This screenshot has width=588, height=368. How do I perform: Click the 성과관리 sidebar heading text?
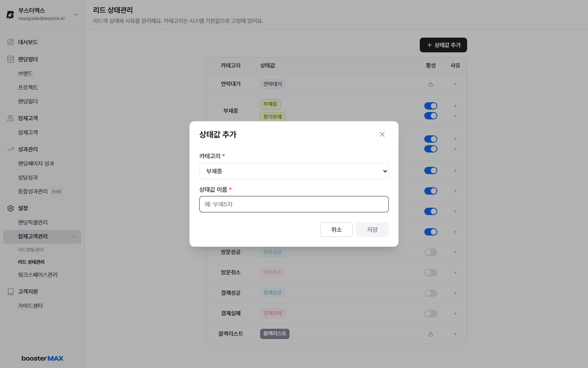point(28,149)
